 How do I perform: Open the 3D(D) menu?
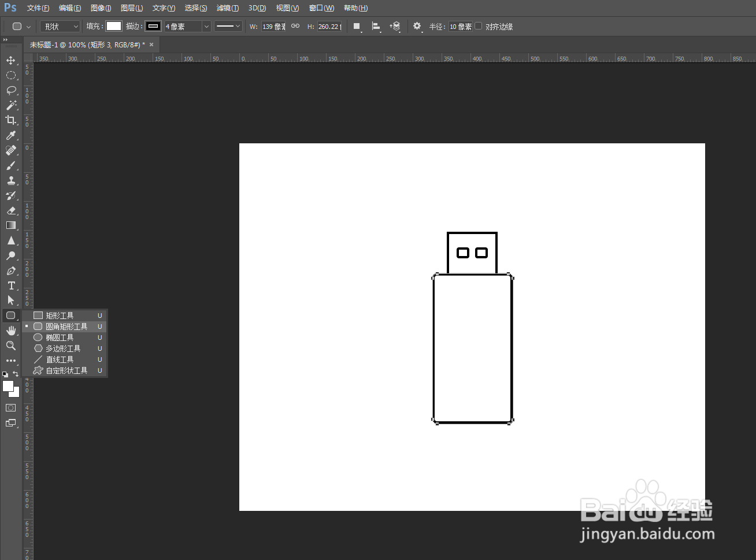pyautogui.click(x=257, y=8)
